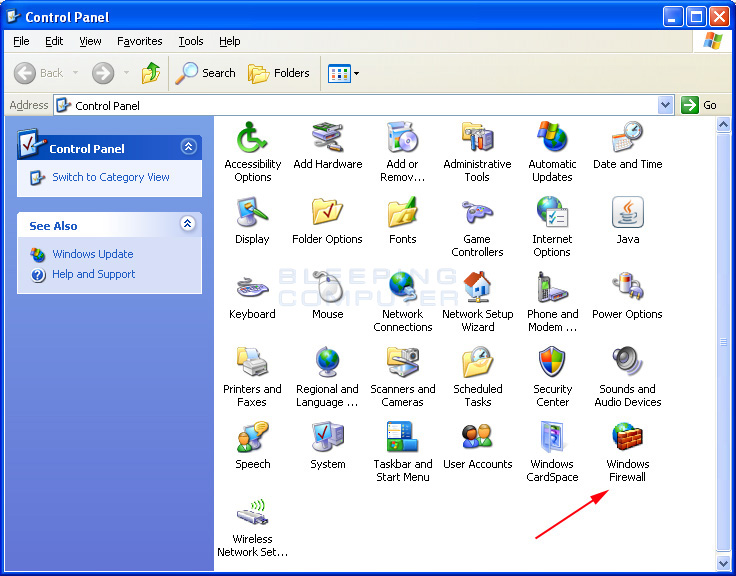Open the Edit menu

click(54, 41)
